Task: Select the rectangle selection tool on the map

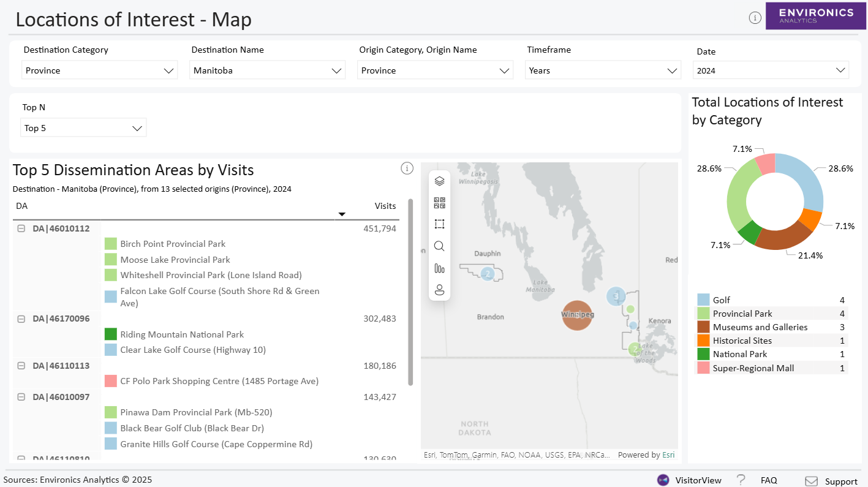Action: (439, 224)
